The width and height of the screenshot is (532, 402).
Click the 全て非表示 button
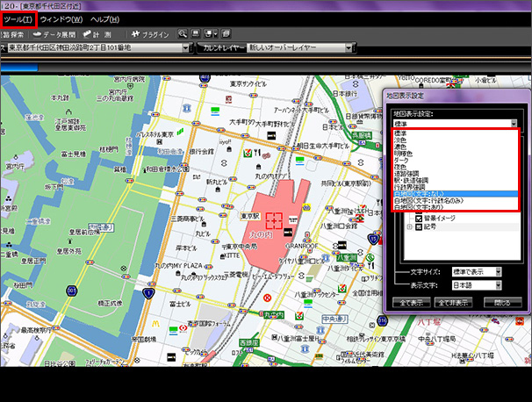coord(453,303)
